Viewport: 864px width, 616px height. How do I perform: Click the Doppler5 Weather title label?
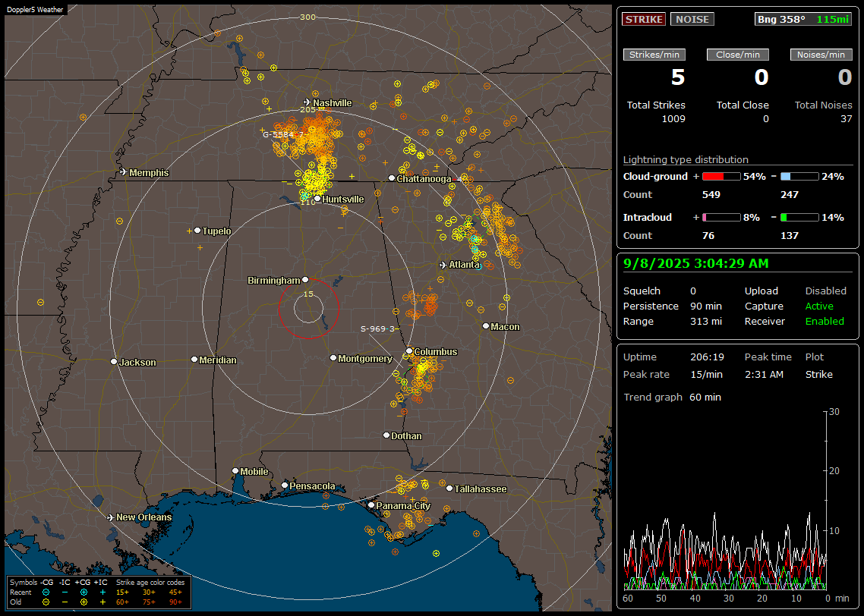(x=35, y=9)
